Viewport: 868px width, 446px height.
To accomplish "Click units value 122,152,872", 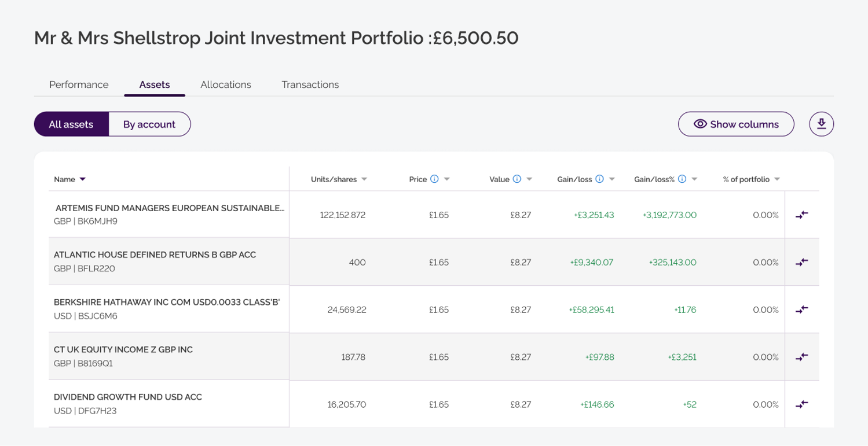I will [x=343, y=215].
